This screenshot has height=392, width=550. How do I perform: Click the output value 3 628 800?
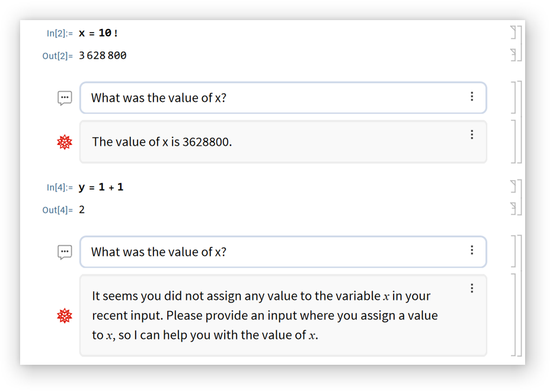pyautogui.click(x=103, y=56)
